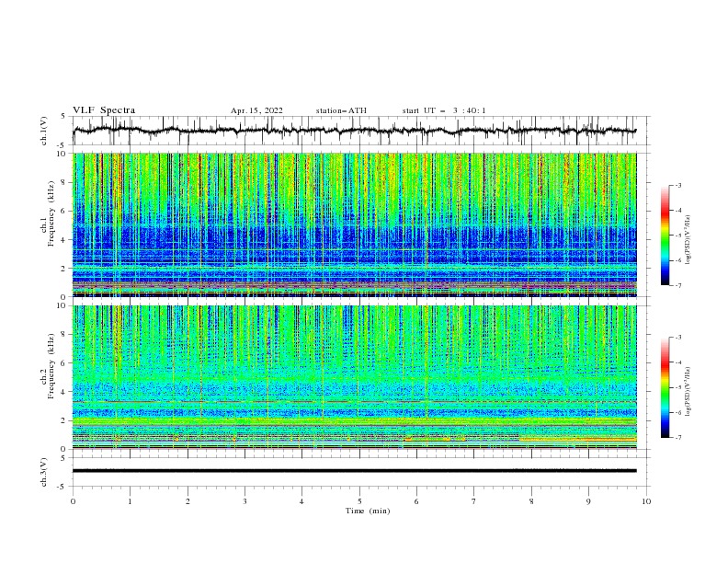The width and height of the screenshot is (728, 563).
Task: Click the "station=ATH" header label
Action: pyautogui.click(x=341, y=110)
